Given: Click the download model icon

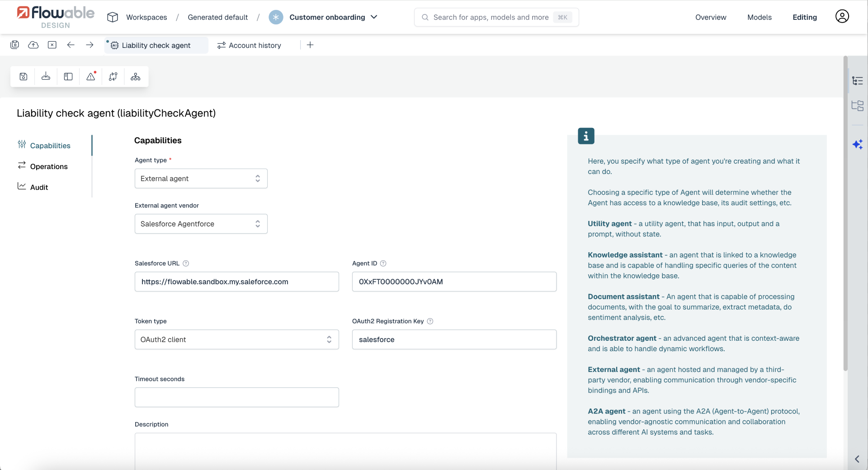Looking at the screenshot, I should (x=46, y=77).
